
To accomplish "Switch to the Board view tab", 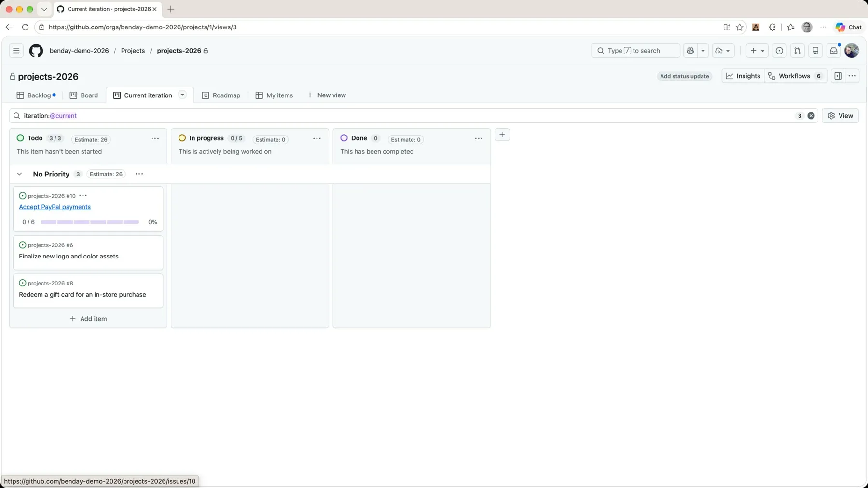I will coord(84,95).
